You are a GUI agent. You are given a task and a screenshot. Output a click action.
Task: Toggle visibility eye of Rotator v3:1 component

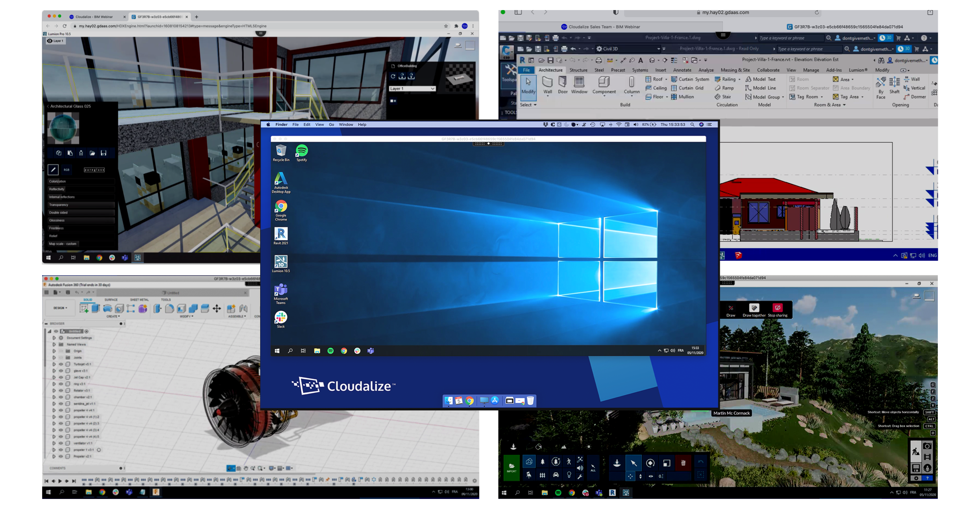click(x=61, y=390)
